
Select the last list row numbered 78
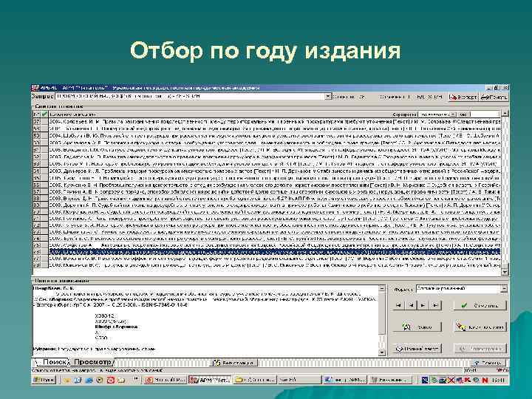(266, 265)
